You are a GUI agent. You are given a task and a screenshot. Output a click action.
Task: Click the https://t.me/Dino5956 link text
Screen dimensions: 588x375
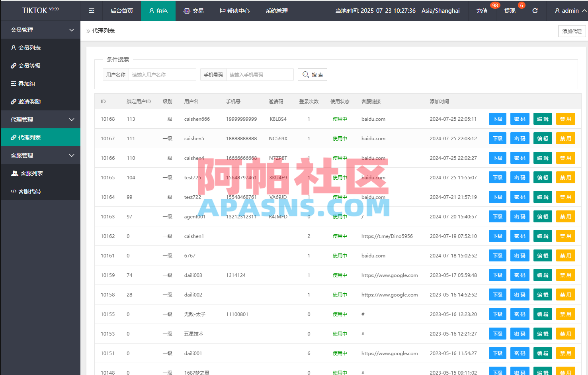387,236
